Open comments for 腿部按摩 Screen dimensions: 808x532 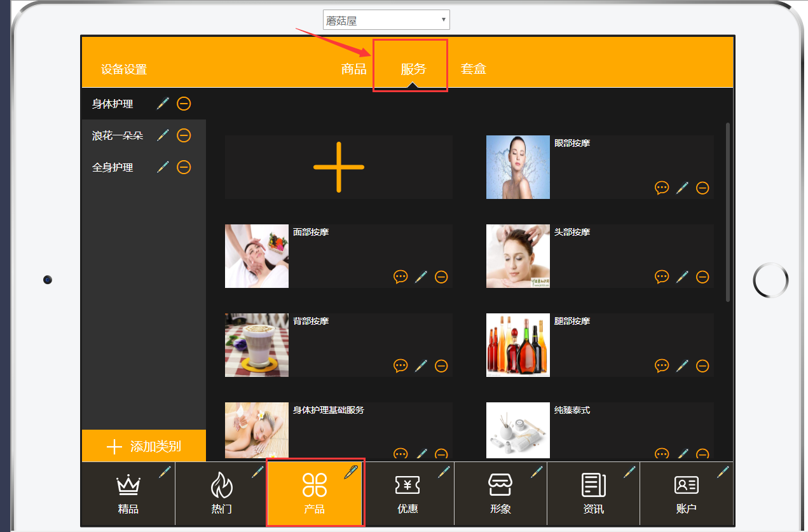tap(662, 365)
